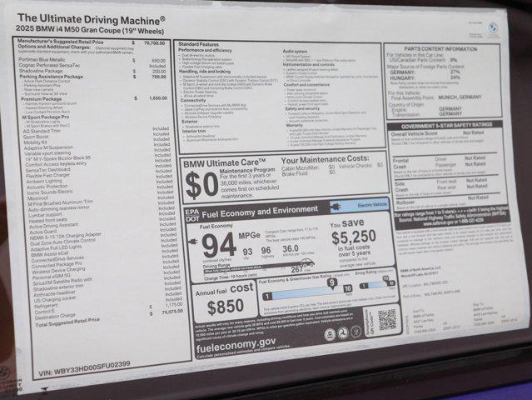Click 'Parking Assistance Package' heading

pos(51,77)
